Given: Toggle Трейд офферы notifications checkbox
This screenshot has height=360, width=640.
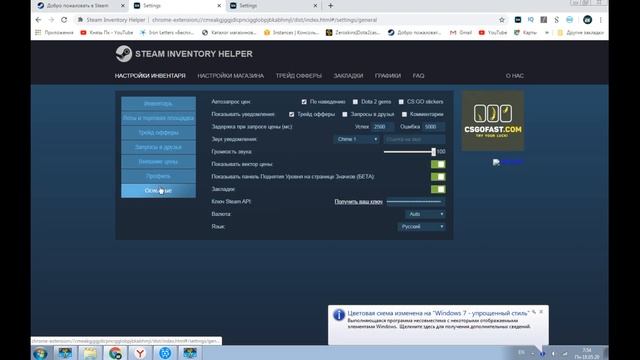Looking at the screenshot, I should [x=291, y=114].
